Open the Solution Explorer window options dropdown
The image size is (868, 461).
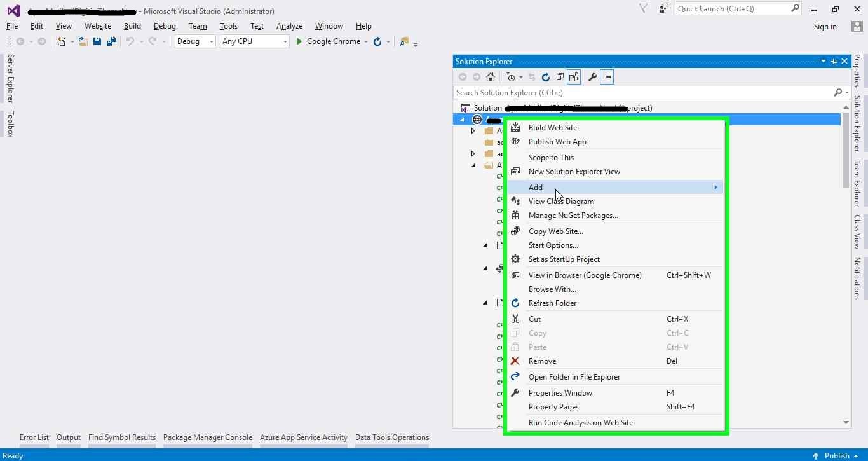(x=824, y=61)
